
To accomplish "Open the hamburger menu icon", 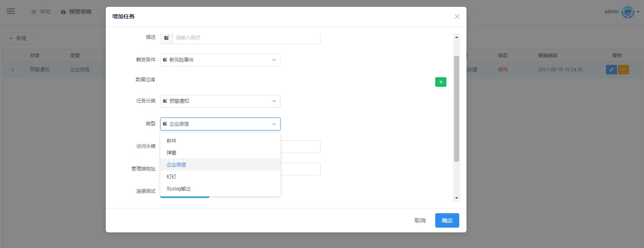I will pyautogui.click(x=11, y=11).
